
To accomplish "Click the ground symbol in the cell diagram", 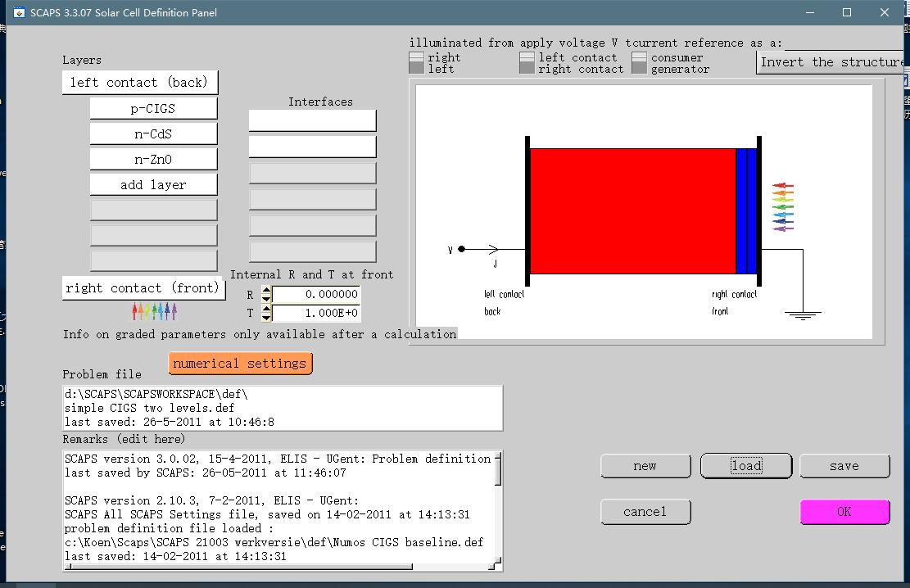I will 803,314.
